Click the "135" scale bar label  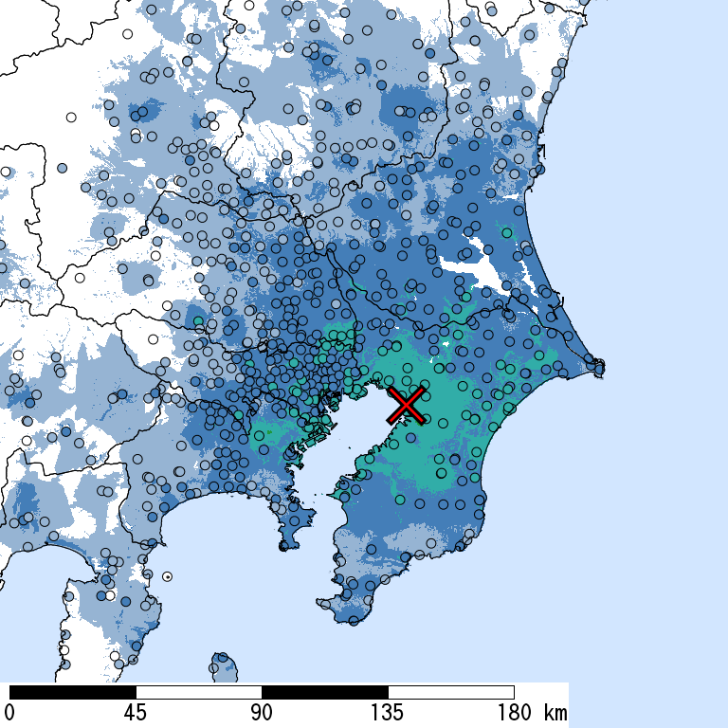[387, 712]
